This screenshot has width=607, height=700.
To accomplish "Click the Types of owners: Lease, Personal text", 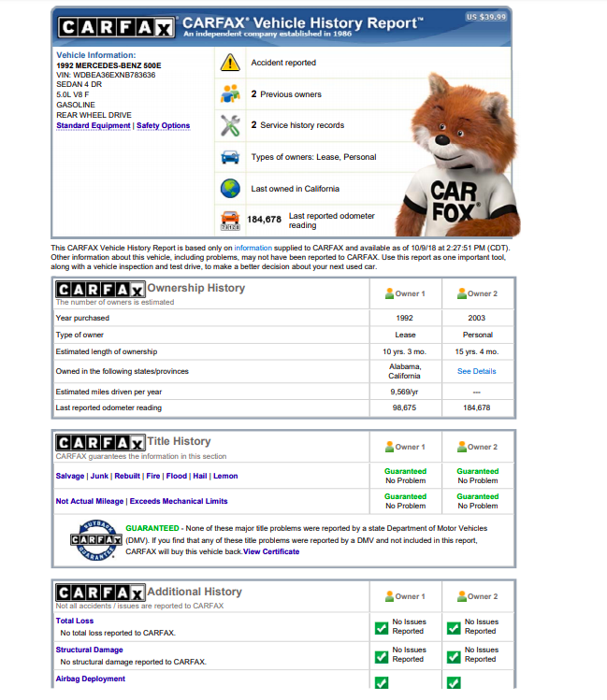I will coord(313,157).
